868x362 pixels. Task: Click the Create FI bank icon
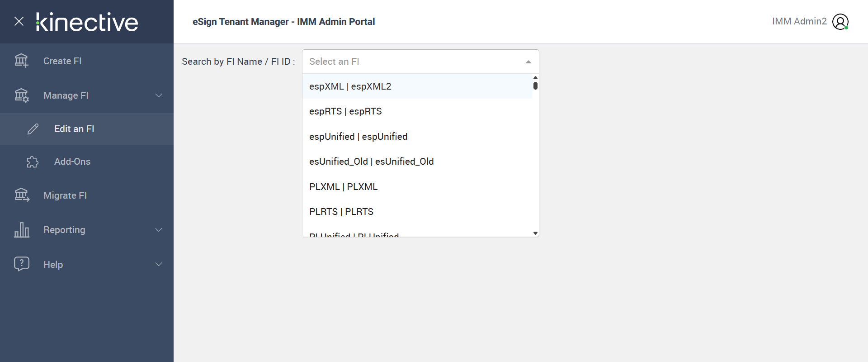[21, 61]
